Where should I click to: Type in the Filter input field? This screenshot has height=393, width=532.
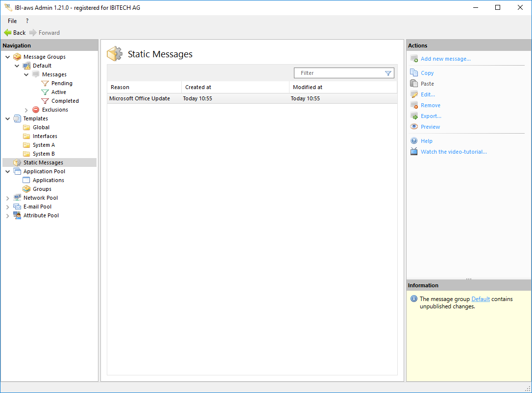coord(338,73)
